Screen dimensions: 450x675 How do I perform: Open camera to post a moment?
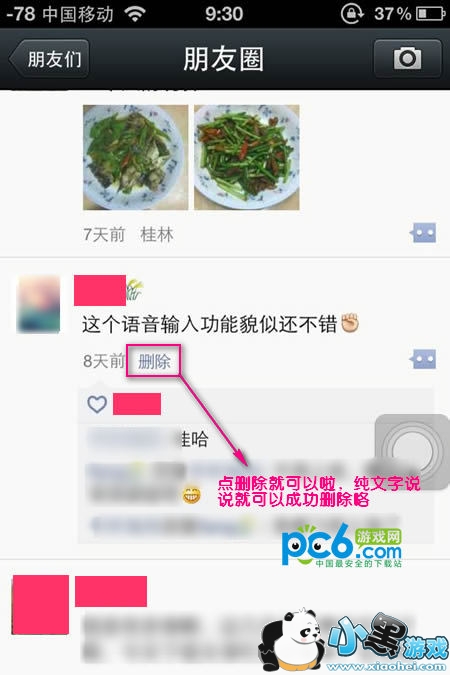pos(407,59)
